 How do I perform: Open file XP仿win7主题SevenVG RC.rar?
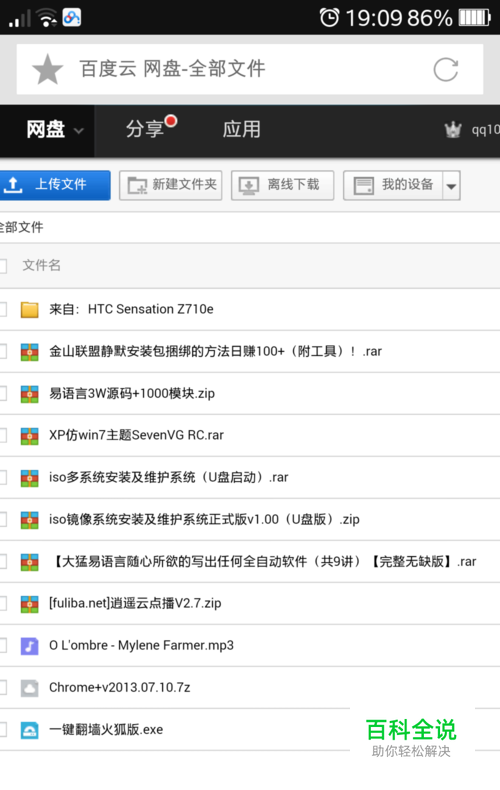(136, 435)
